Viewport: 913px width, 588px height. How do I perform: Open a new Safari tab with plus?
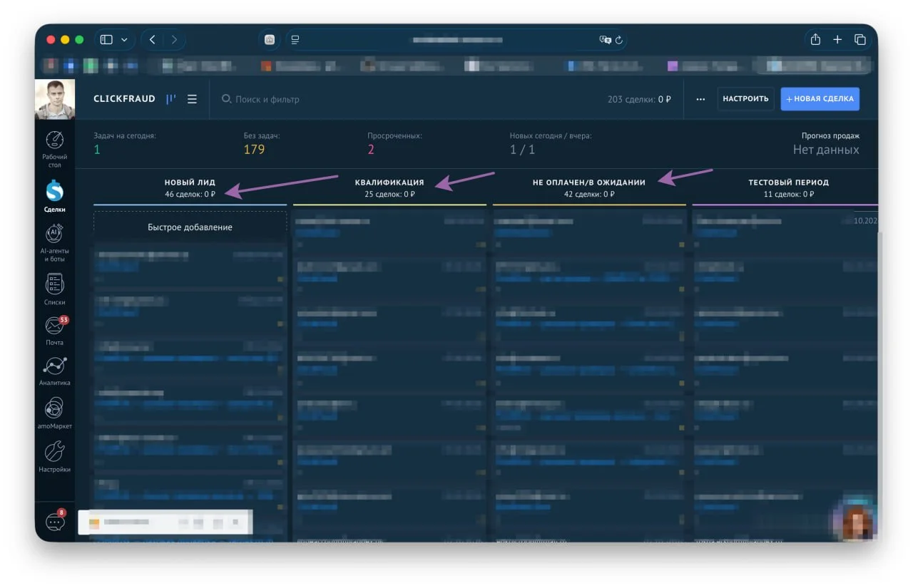(x=838, y=40)
